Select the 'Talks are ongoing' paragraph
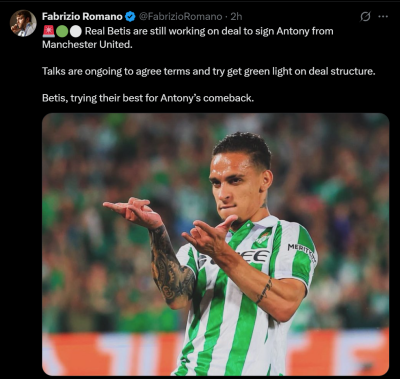Image resolution: width=400 pixels, height=379 pixels. (x=209, y=71)
